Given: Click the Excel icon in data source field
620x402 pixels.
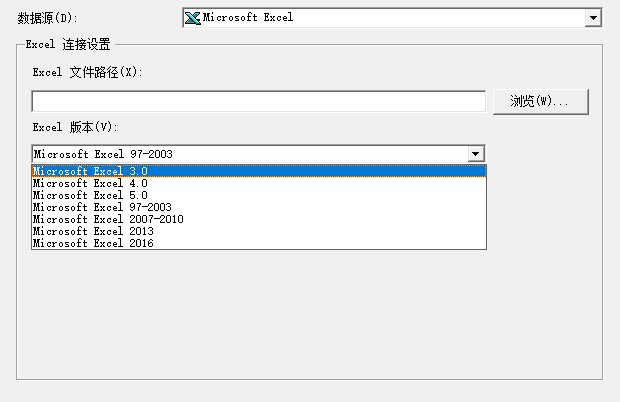Looking at the screenshot, I should pyautogui.click(x=193, y=18).
